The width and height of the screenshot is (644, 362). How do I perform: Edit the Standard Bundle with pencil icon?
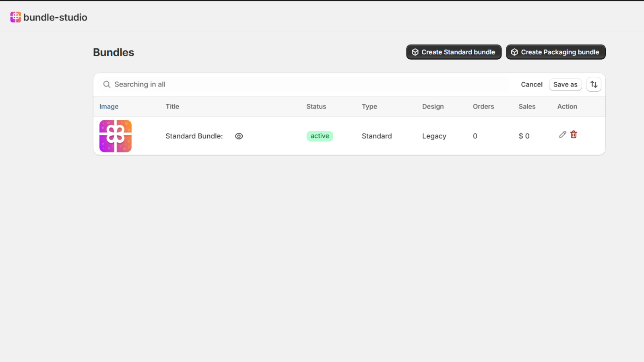tap(562, 135)
